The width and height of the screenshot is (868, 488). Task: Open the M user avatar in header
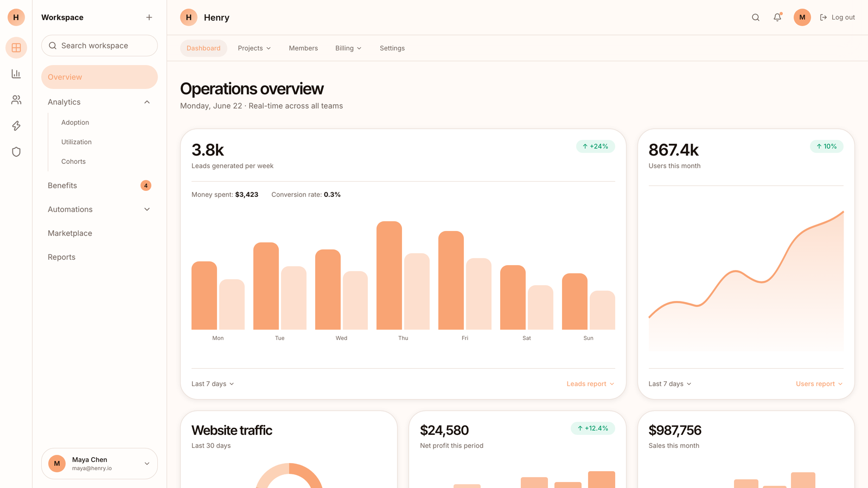tap(802, 17)
